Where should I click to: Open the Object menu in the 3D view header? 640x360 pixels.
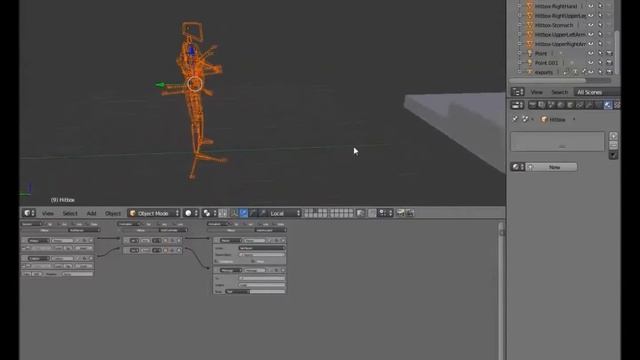coord(113,213)
